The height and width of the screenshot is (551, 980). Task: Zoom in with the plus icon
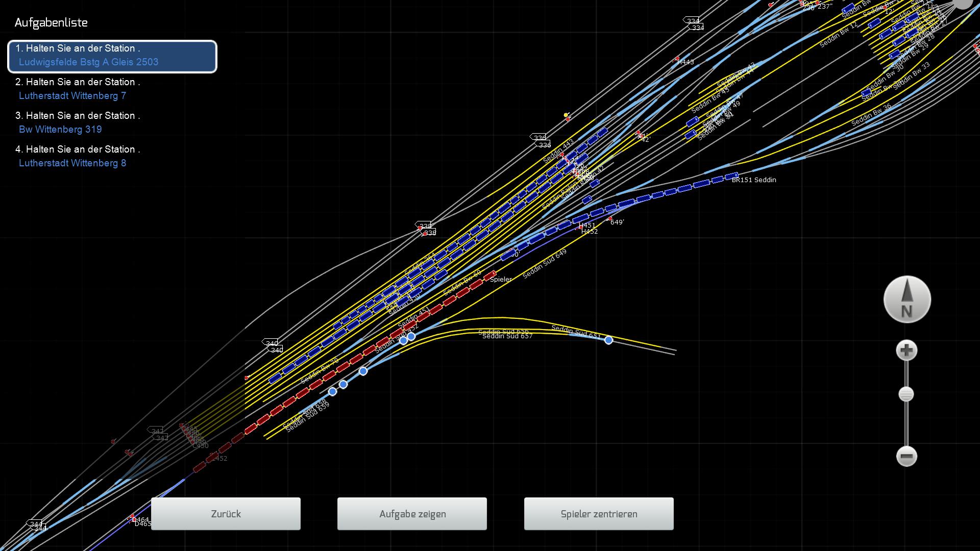coord(906,350)
